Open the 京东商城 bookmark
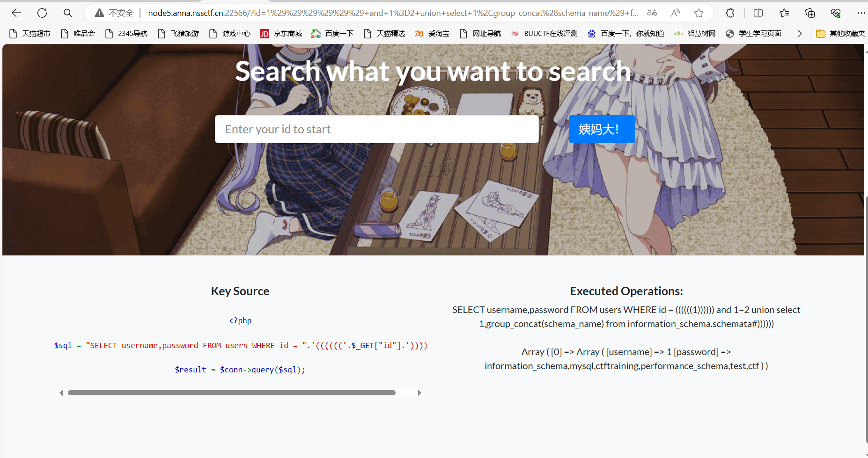The height and width of the screenshot is (458, 868). click(x=281, y=34)
